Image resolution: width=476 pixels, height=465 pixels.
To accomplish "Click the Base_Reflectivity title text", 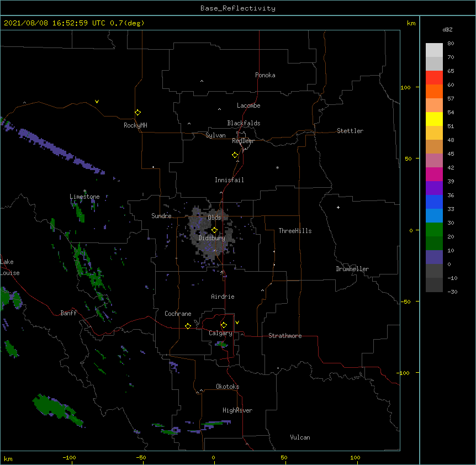I will pyautogui.click(x=238, y=8).
